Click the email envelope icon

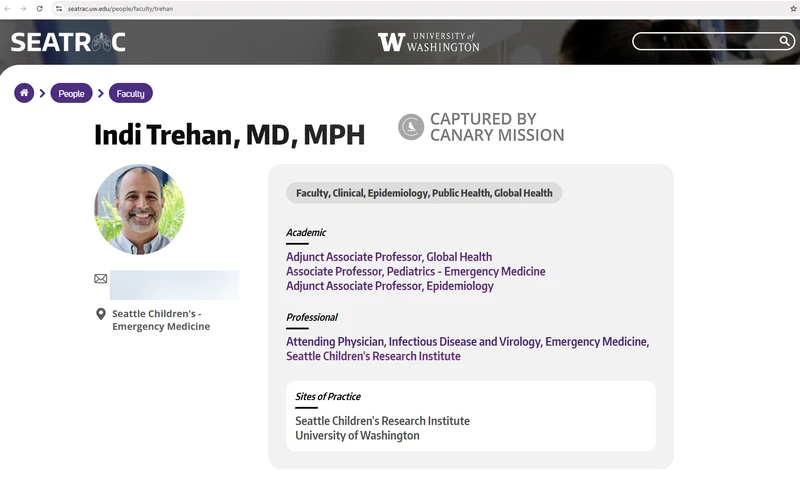(101, 279)
